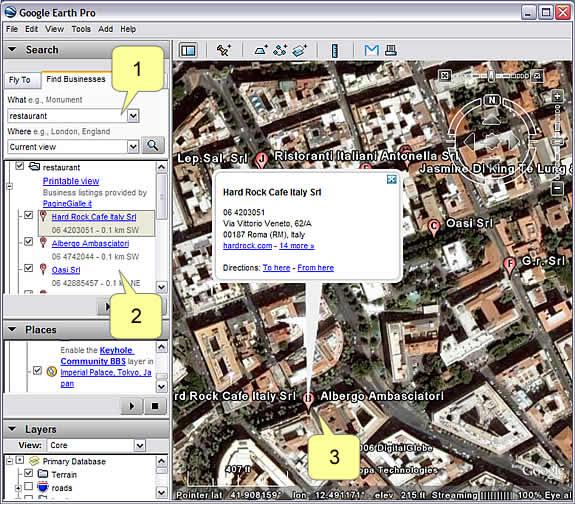Open the Add menu
The image size is (575, 505).
[x=105, y=29]
